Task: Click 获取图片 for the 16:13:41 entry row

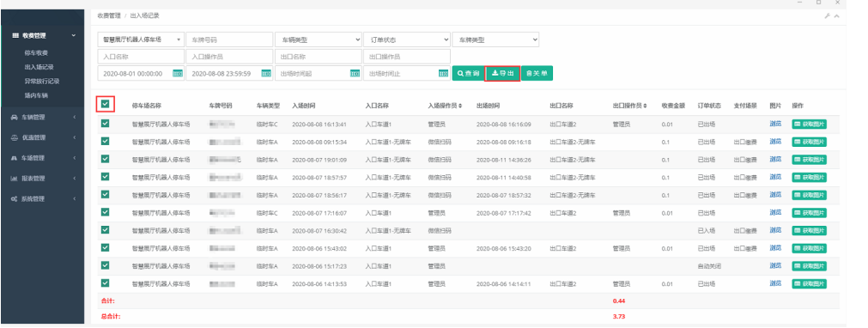Action: click(x=809, y=125)
